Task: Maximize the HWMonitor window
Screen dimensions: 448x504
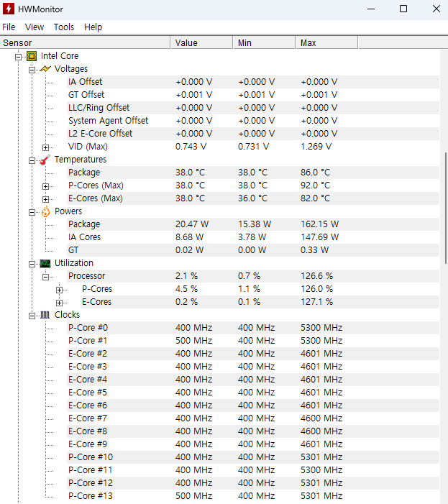Action: [x=403, y=9]
